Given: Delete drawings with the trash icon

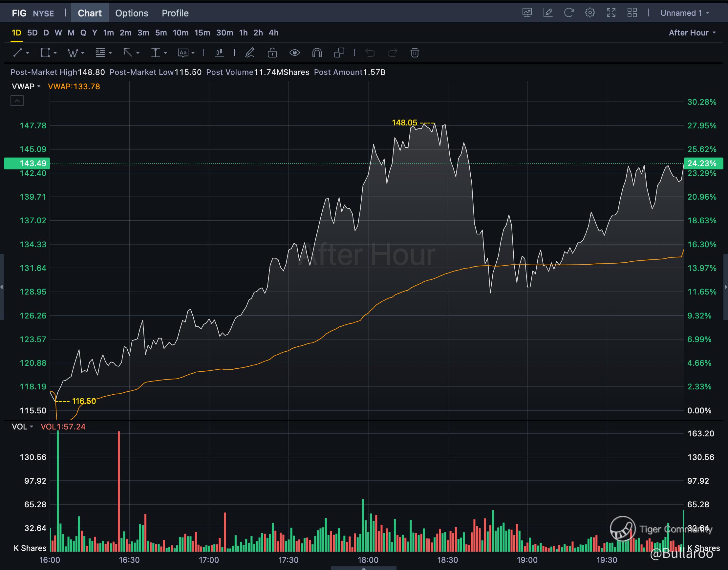Looking at the screenshot, I should pos(414,53).
